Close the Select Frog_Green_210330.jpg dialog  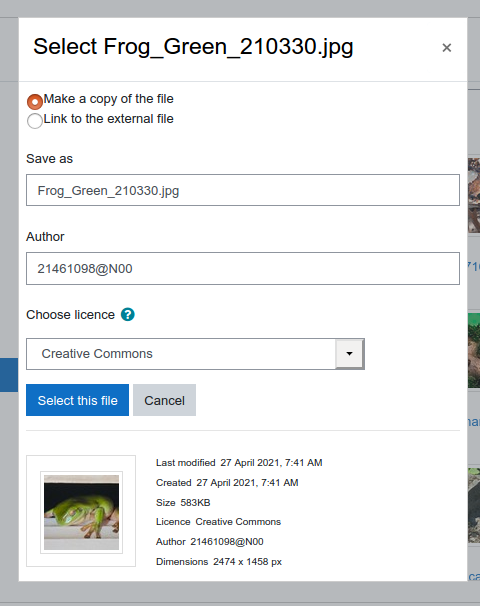coord(446,48)
